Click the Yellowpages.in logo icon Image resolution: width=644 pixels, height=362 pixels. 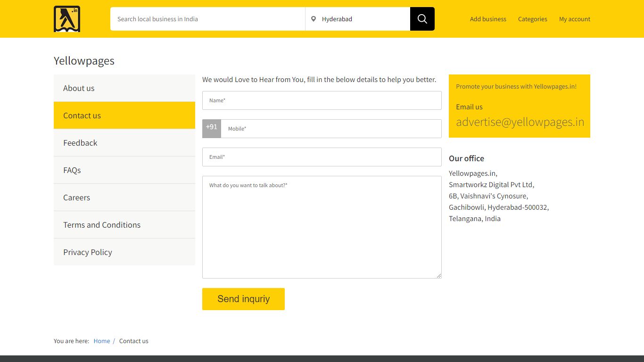[x=67, y=19]
